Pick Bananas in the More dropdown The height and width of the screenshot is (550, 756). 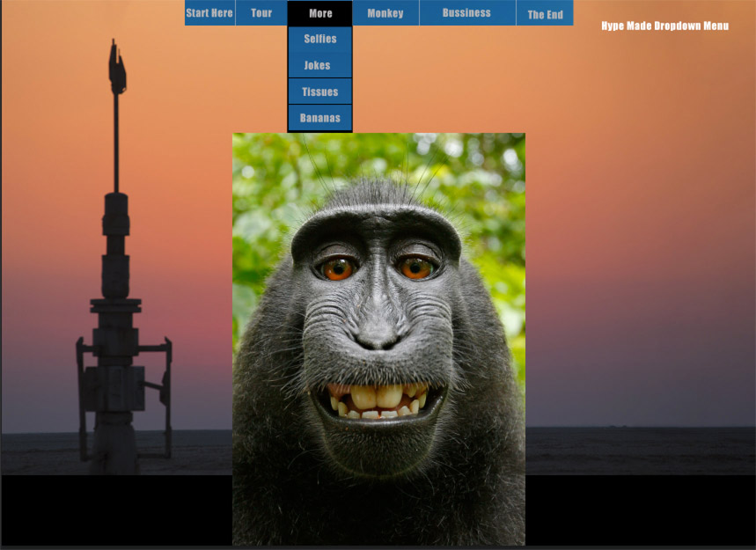[x=320, y=118]
